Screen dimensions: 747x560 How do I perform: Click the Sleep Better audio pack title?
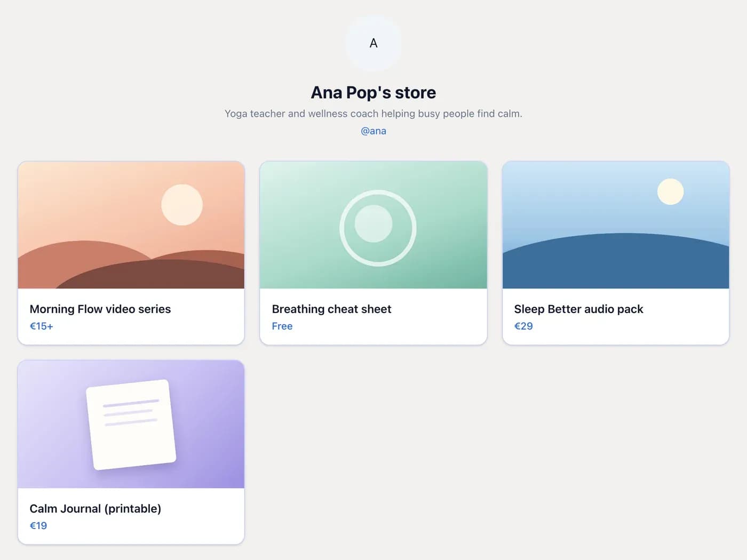click(x=578, y=309)
